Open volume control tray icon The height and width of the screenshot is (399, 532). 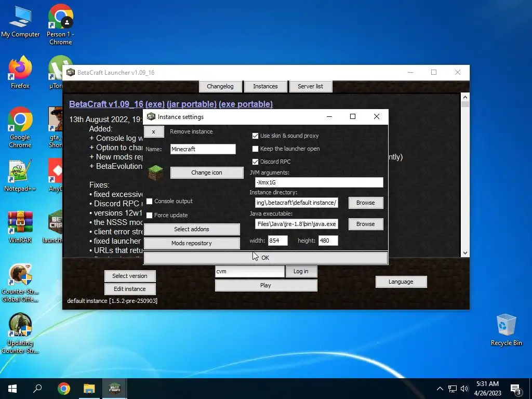point(464,389)
